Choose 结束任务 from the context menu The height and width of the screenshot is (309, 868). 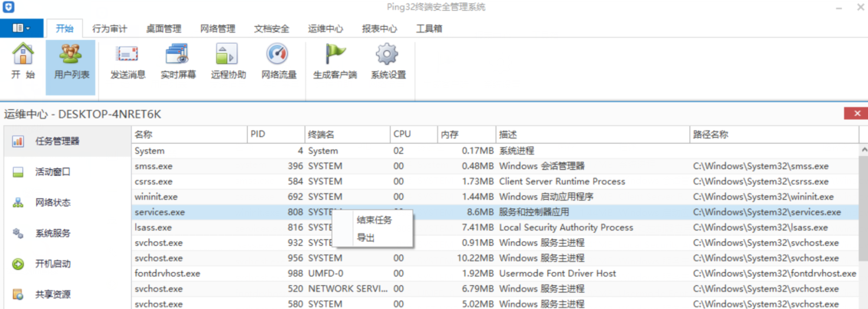click(373, 220)
